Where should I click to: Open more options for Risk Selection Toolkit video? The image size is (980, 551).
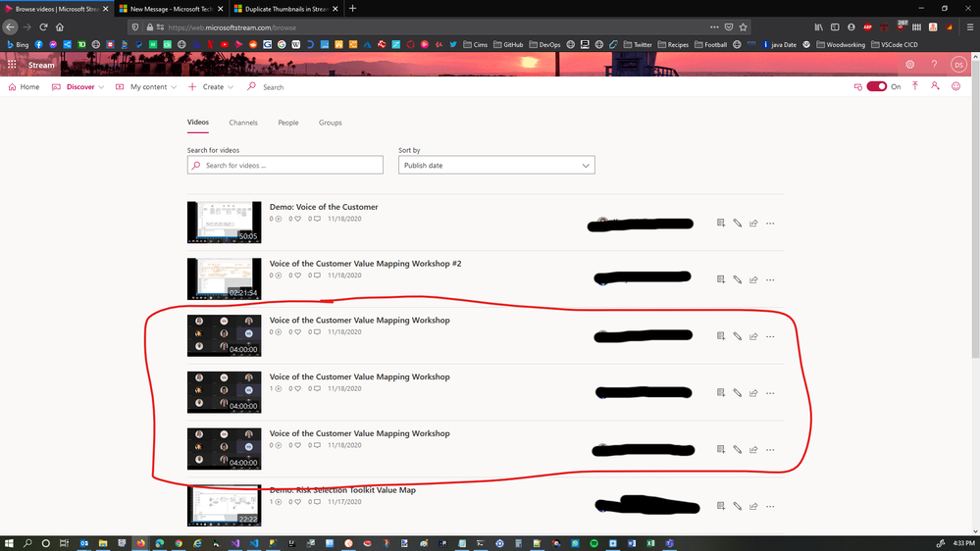tap(770, 506)
